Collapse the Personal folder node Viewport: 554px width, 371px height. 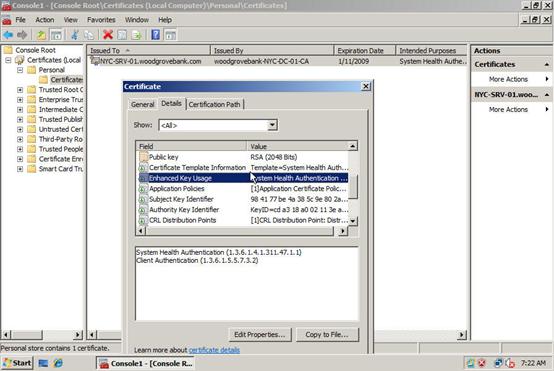pyautogui.click(x=20, y=70)
